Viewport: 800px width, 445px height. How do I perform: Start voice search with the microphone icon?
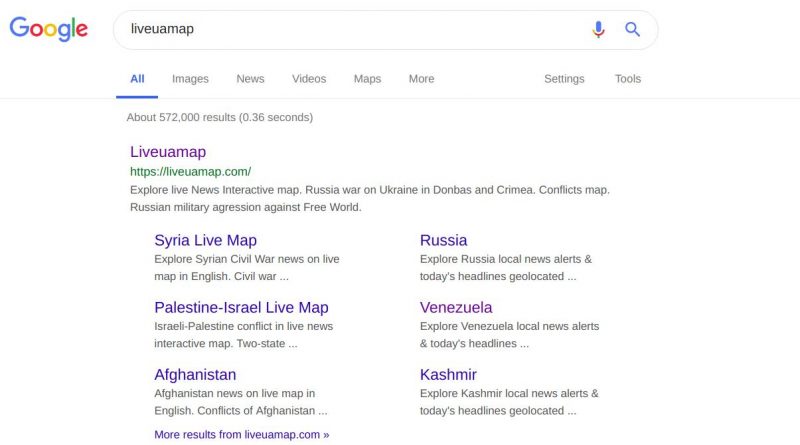598,29
